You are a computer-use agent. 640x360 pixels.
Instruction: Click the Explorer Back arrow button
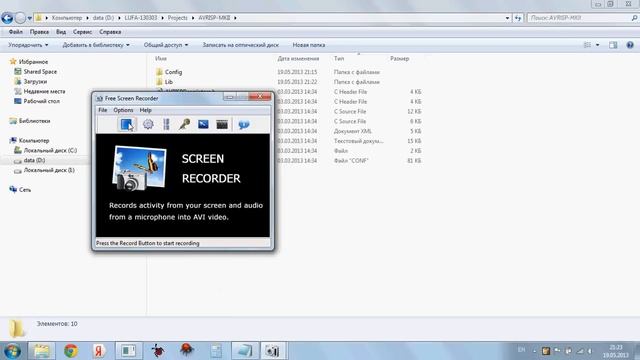point(7,18)
